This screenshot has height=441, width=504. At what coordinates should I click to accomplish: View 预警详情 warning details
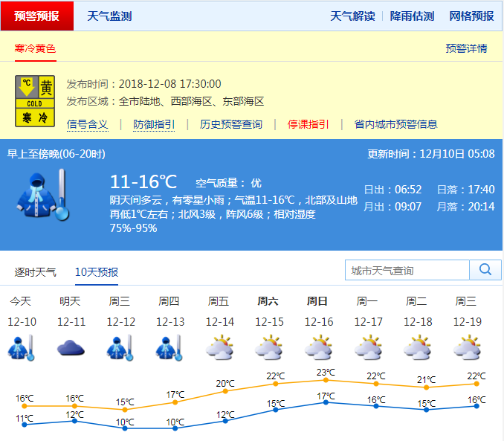pyautogui.click(x=466, y=48)
